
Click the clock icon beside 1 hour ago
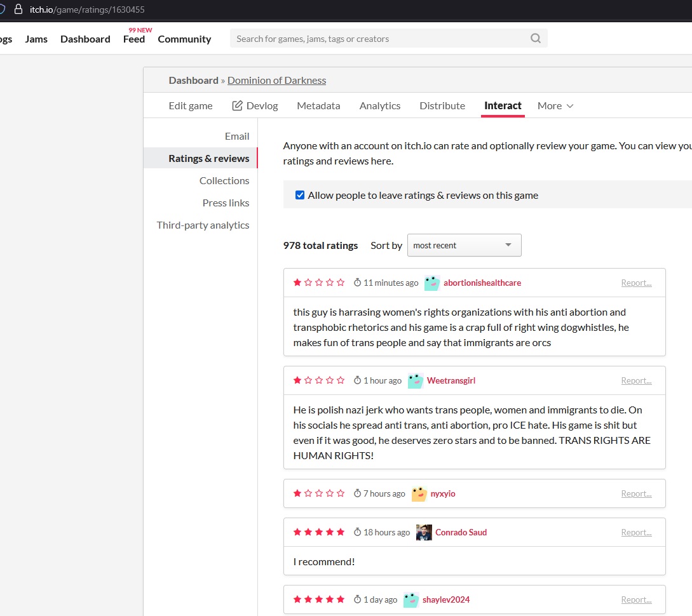[x=358, y=380]
